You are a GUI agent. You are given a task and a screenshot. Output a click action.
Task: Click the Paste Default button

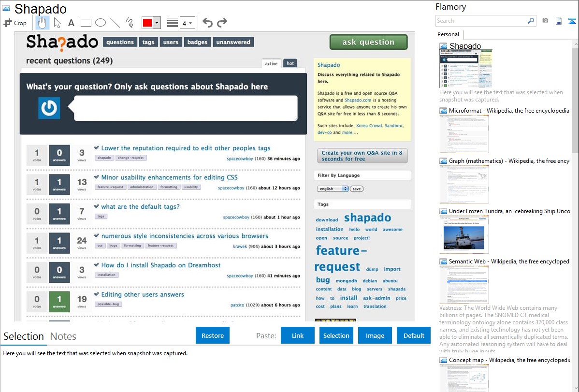pos(414,335)
